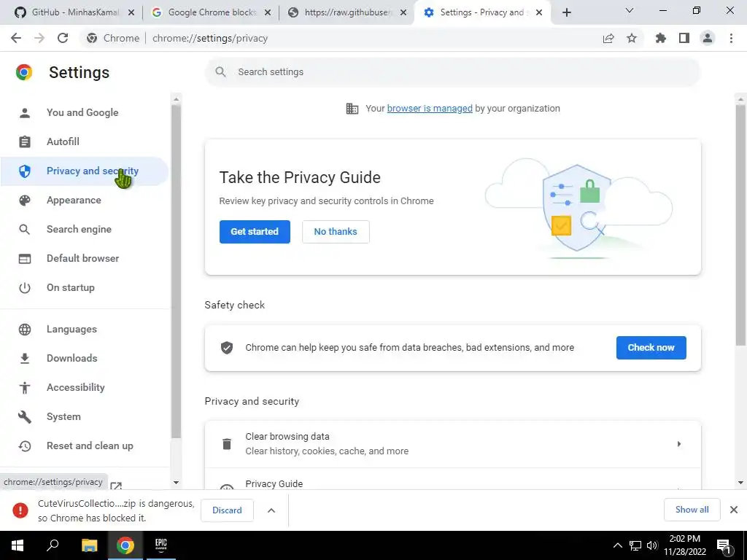This screenshot has width=747, height=560.
Task: Open the Windows Start menu
Action: 18,545
